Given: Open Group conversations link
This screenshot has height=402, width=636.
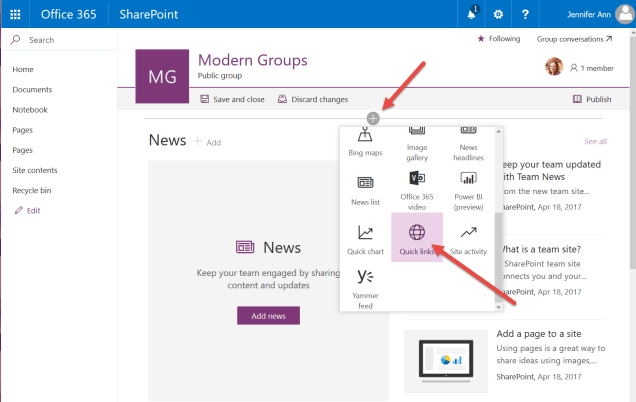Looking at the screenshot, I should click(574, 39).
